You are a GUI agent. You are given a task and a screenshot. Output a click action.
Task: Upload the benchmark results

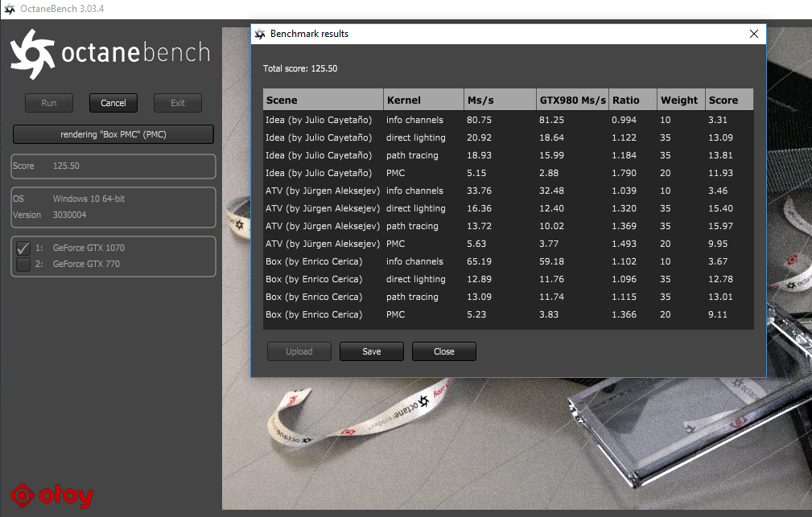pyautogui.click(x=299, y=351)
